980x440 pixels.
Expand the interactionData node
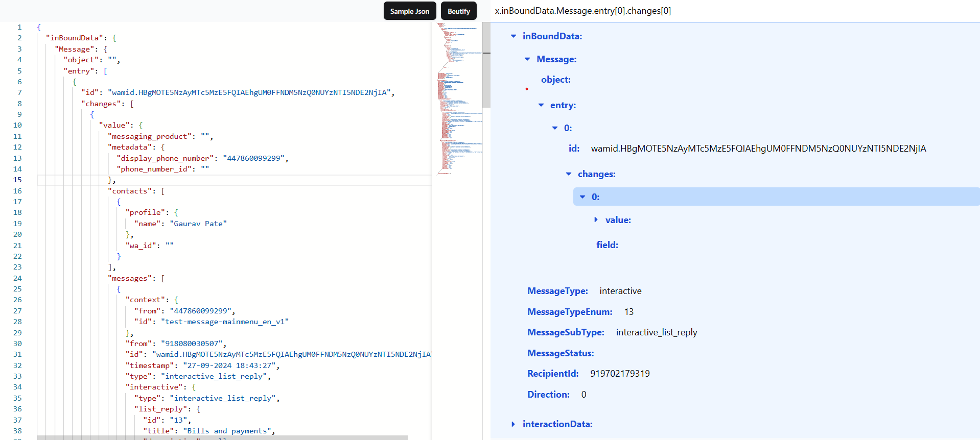(x=513, y=424)
